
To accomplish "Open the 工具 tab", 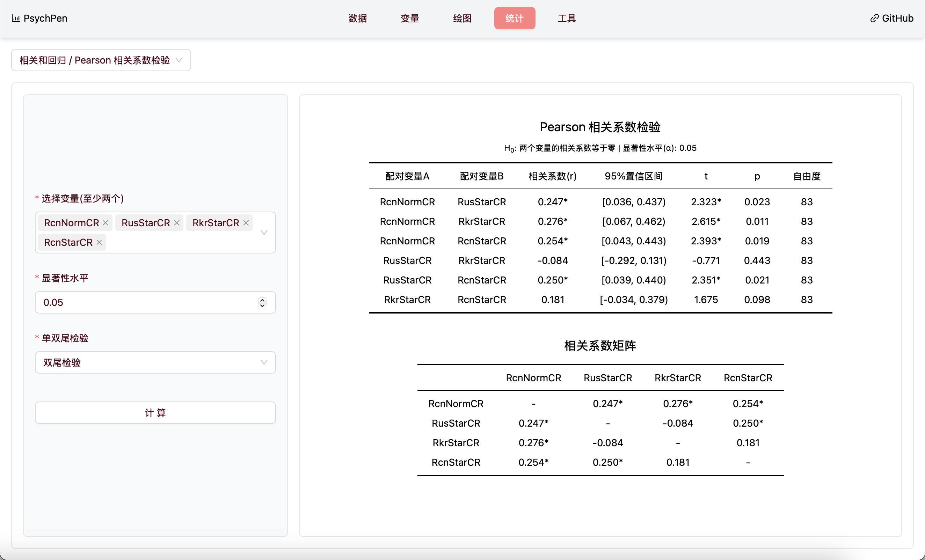I will (x=567, y=18).
